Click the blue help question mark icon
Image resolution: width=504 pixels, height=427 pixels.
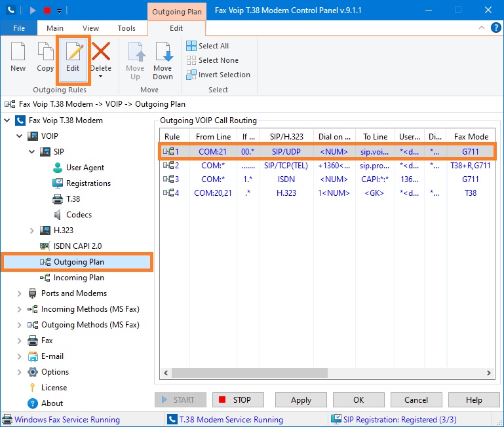point(496,28)
